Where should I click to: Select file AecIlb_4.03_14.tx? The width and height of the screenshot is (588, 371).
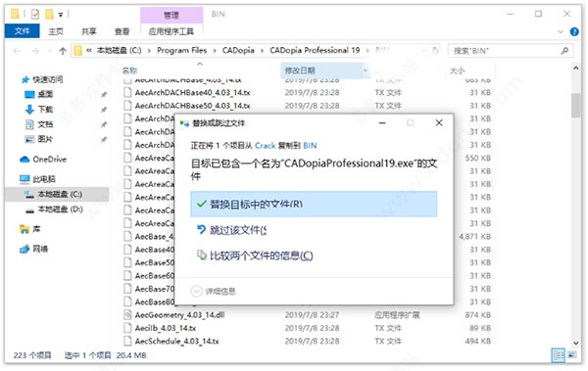coord(166,328)
